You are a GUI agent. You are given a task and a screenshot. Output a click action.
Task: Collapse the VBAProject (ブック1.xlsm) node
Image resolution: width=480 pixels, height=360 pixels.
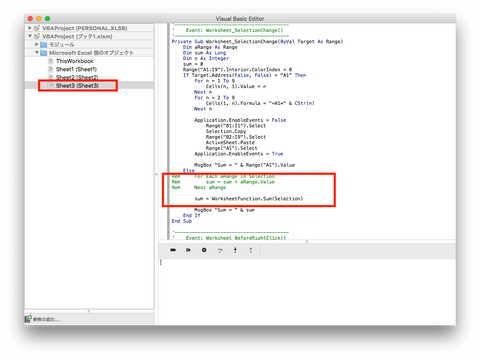[x=30, y=36]
